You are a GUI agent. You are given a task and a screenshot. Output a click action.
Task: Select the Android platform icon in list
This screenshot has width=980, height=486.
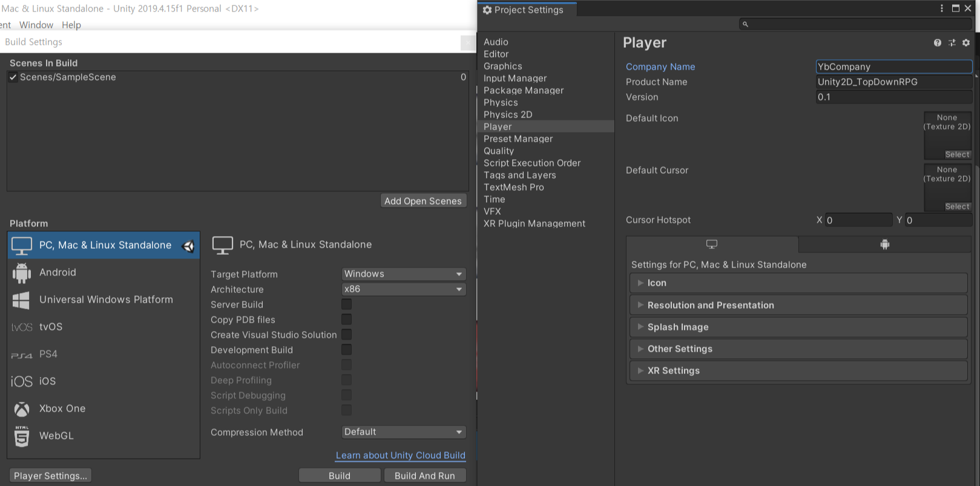pos(22,273)
